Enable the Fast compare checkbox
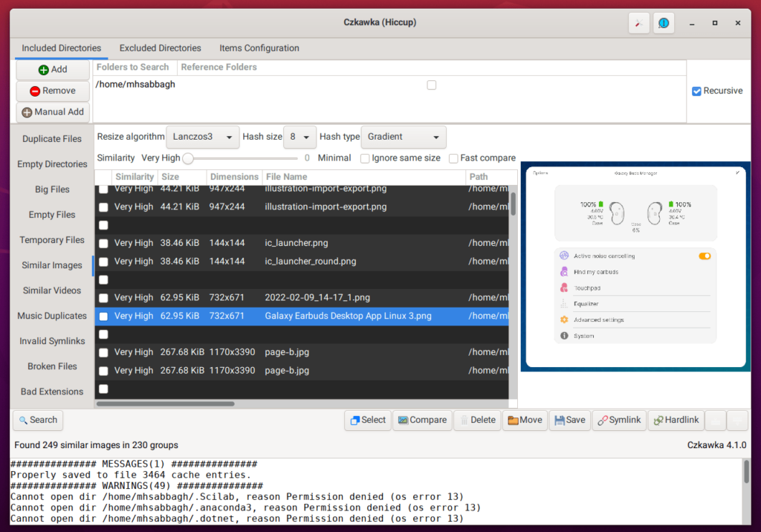 point(453,159)
